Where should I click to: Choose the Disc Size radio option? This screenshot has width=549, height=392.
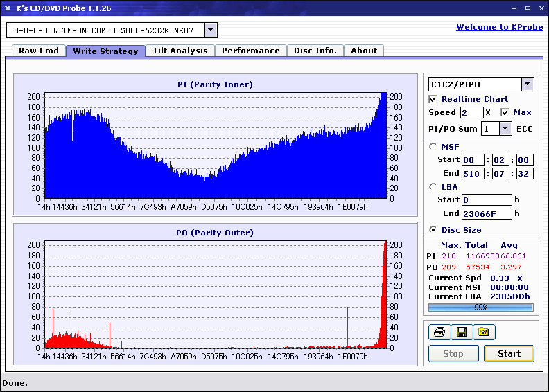coord(433,230)
